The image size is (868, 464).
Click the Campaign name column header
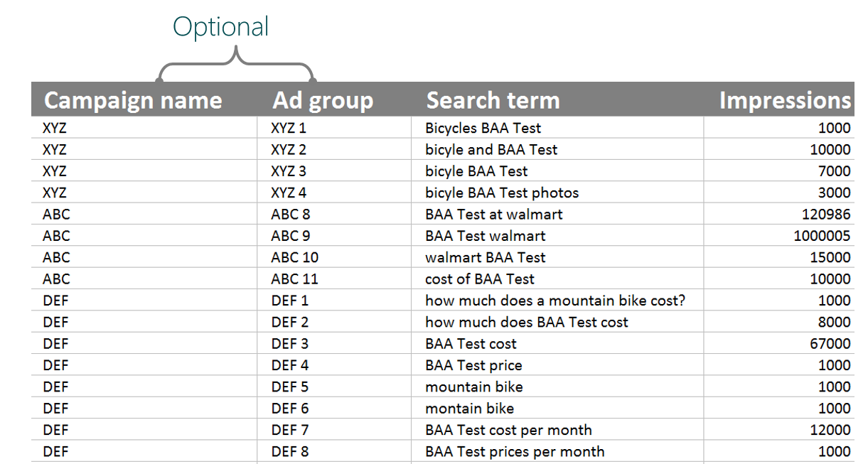tap(132, 100)
